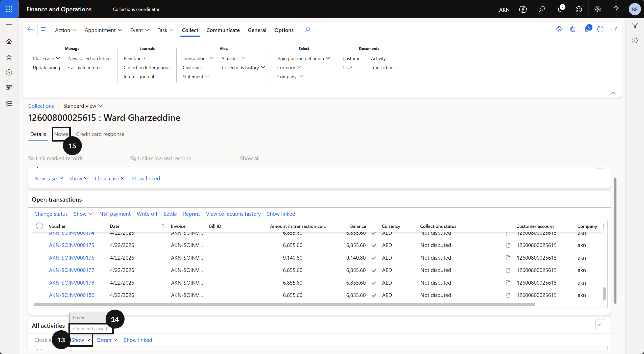Image resolution: width=644 pixels, height=354 pixels.
Task: Open in new window icon
Action: point(614,30)
